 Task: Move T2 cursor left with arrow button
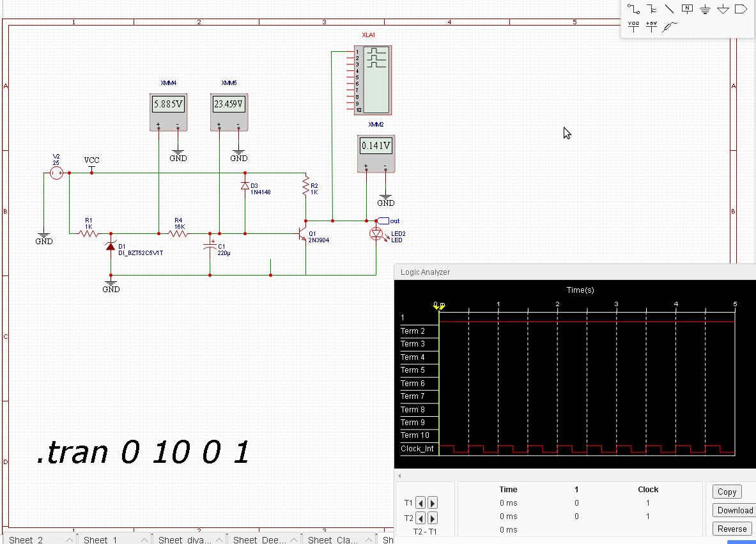[x=420, y=518]
